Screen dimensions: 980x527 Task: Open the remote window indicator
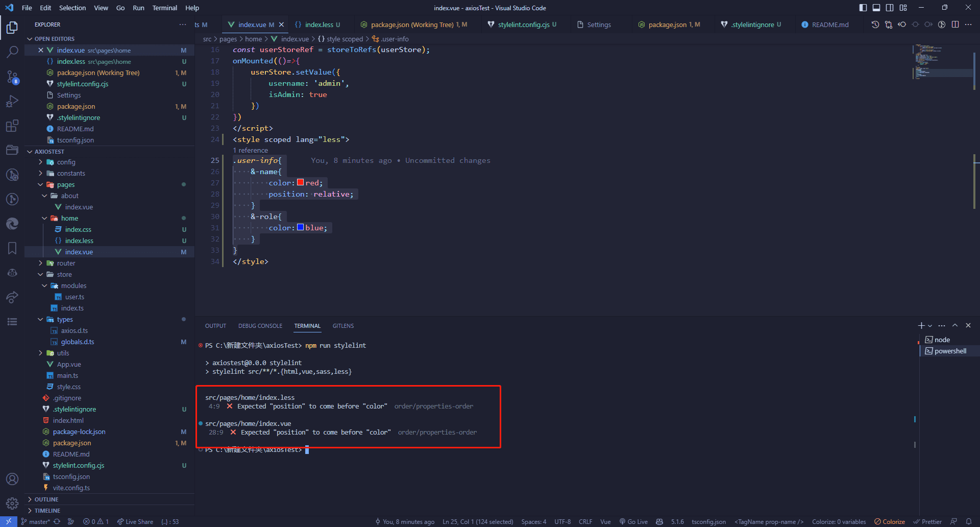pyautogui.click(x=9, y=521)
